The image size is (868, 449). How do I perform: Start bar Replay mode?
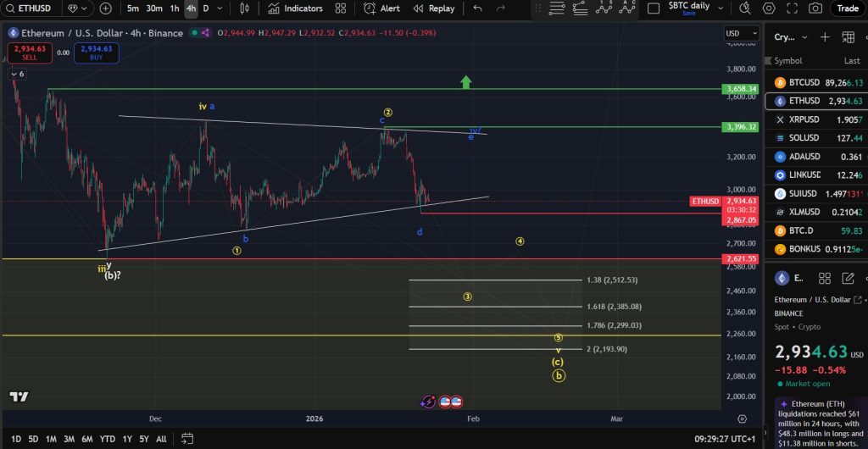(433, 8)
